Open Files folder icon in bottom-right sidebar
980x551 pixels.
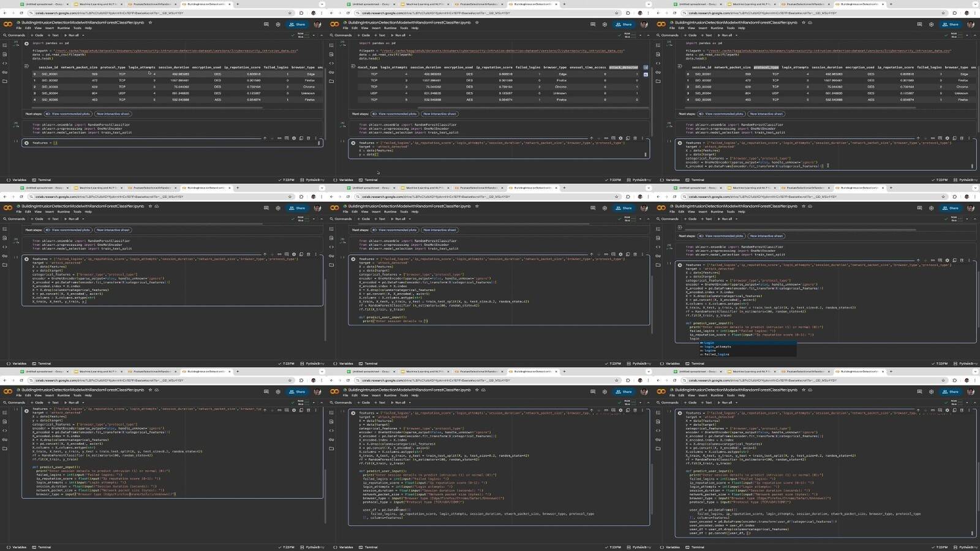click(x=658, y=449)
